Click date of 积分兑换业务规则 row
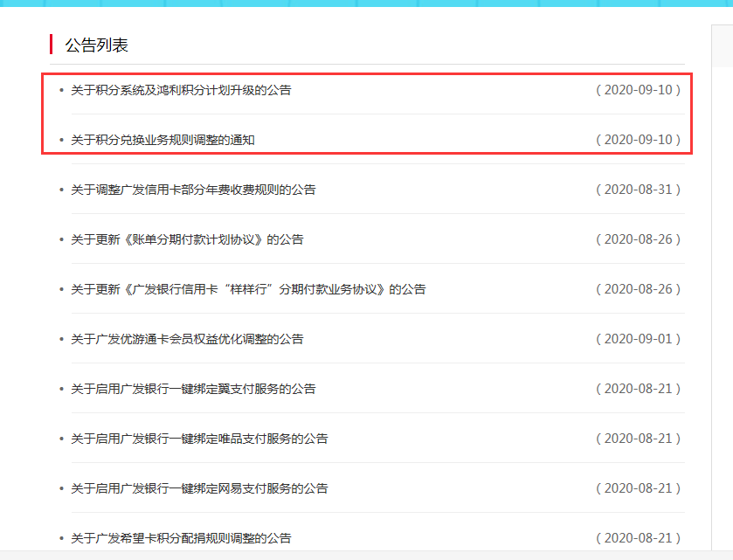Viewport: 733px width, 560px height. point(638,140)
